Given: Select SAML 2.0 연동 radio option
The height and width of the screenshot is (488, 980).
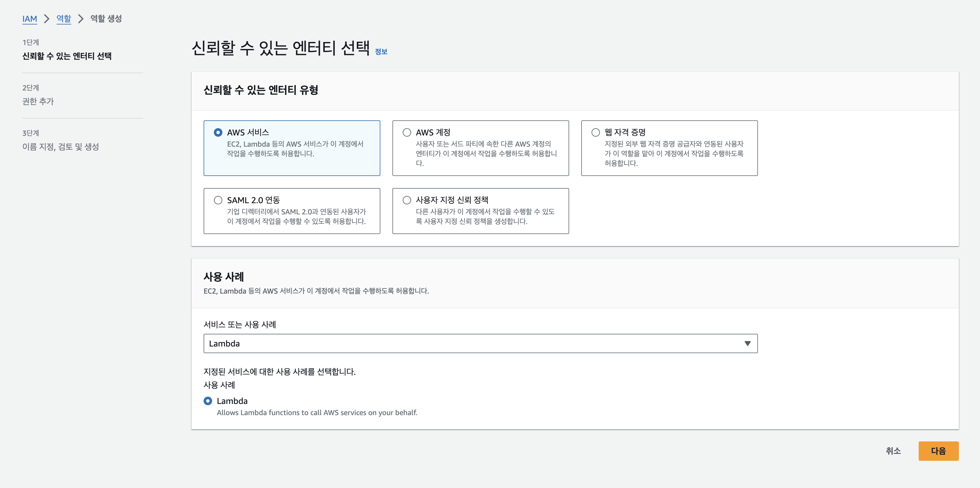Looking at the screenshot, I should [x=218, y=200].
